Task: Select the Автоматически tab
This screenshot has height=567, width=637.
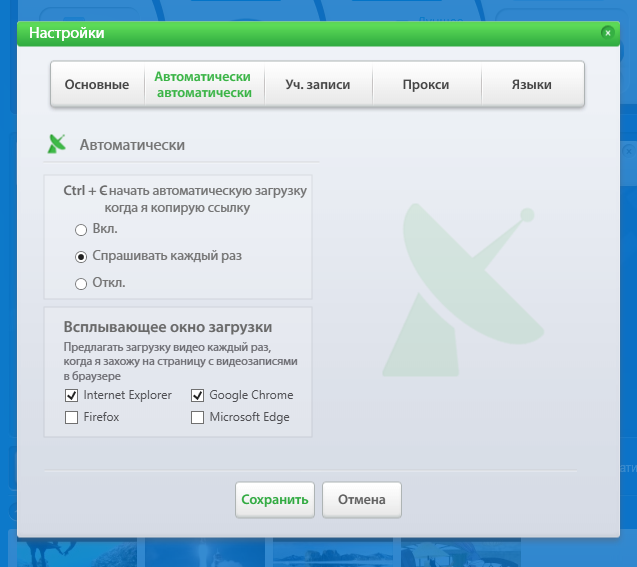Action: coord(203,85)
